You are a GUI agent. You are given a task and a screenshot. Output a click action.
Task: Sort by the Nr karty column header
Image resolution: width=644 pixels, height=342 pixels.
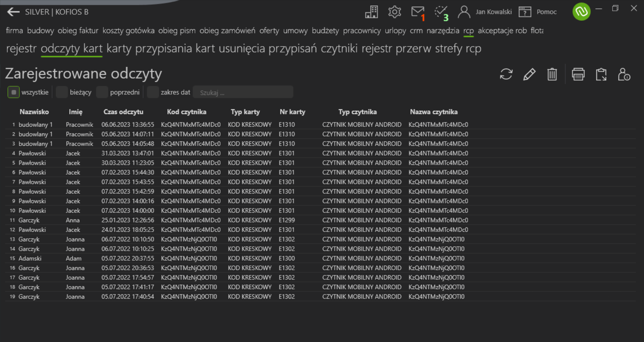[292, 112]
